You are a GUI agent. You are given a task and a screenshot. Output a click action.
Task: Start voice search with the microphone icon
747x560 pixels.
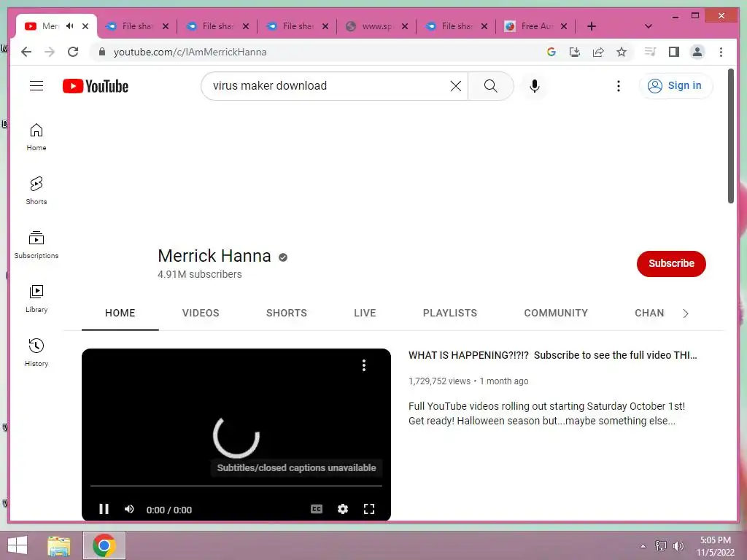tap(535, 86)
